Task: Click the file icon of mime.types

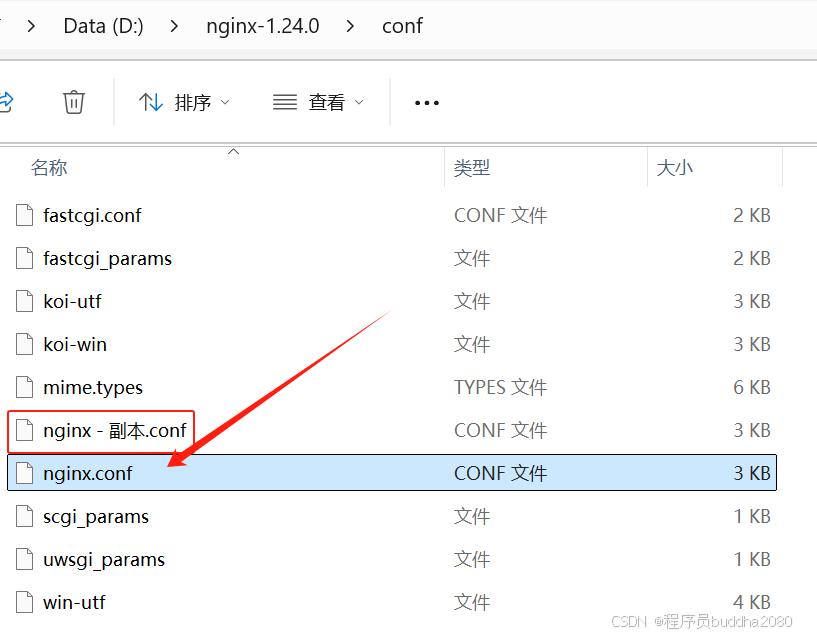Action: pos(24,388)
